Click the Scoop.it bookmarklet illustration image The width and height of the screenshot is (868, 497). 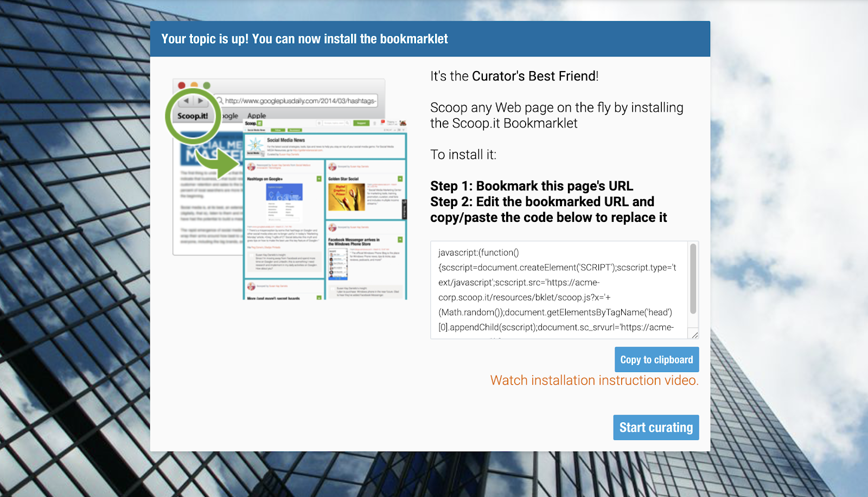(x=286, y=188)
